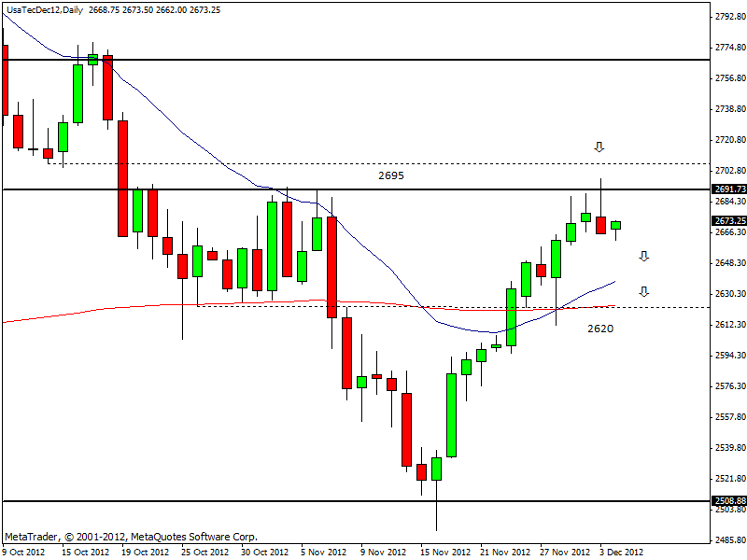Select the upper arrow right of the last candle
Image resolution: width=747 pixels, height=560 pixels.
[643, 256]
